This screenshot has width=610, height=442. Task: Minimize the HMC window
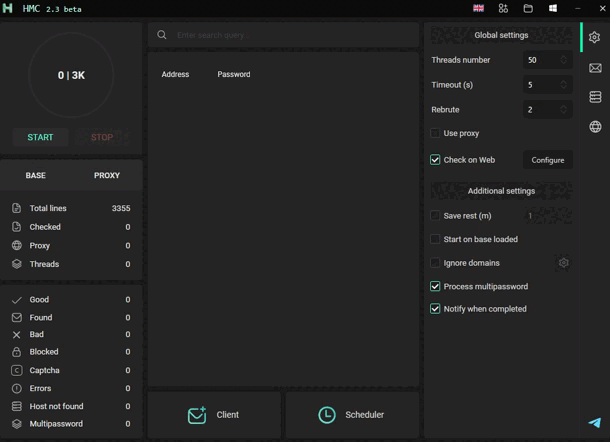pos(578,8)
